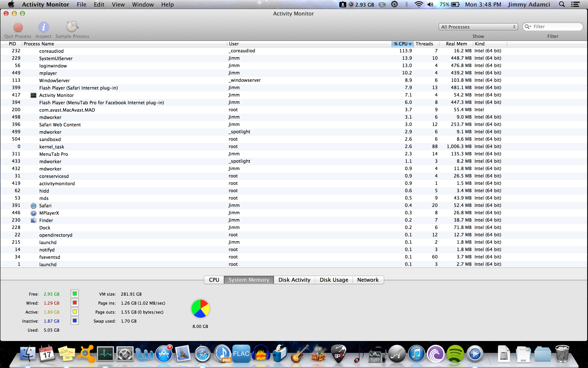This screenshot has width=588, height=368.
Task: Click the Quit Process stop icon
Action: point(18,27)
